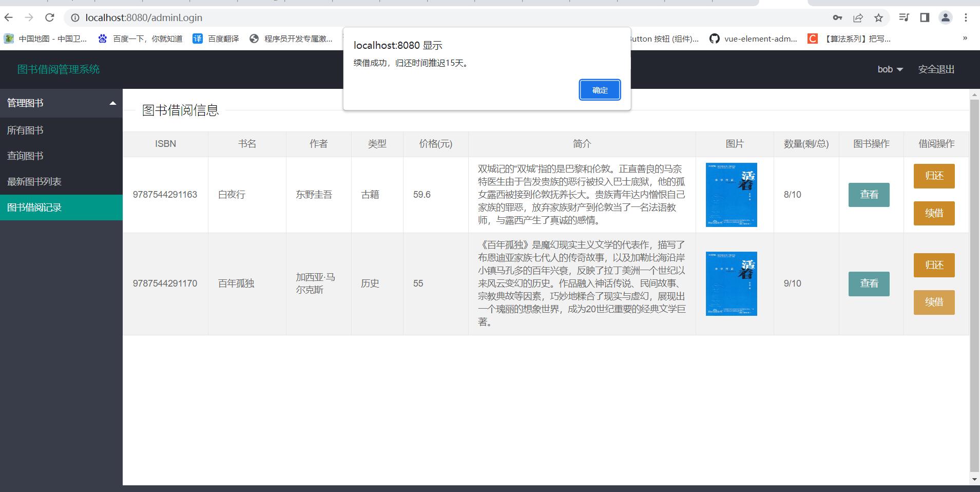Click price 59.6 cell
This screenshot has width=980, height=492.
pos(436,195)
